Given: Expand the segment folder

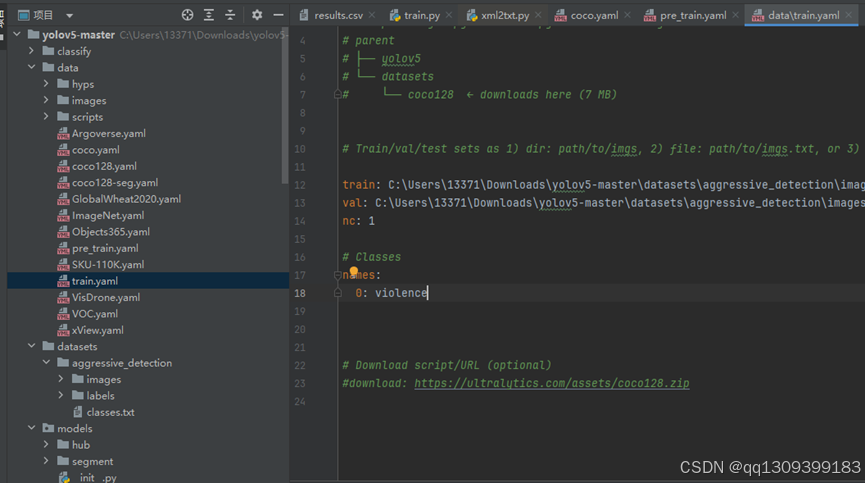Looking at the screenshot, I should pyautogui.click(x=46, y=461).
